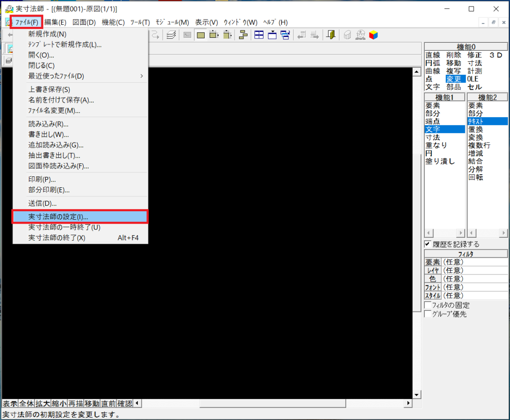Image resolution: width=510 pixels, height=420 pixels.
Task: Open the 色 filter value (任意)
Action: 475,279
